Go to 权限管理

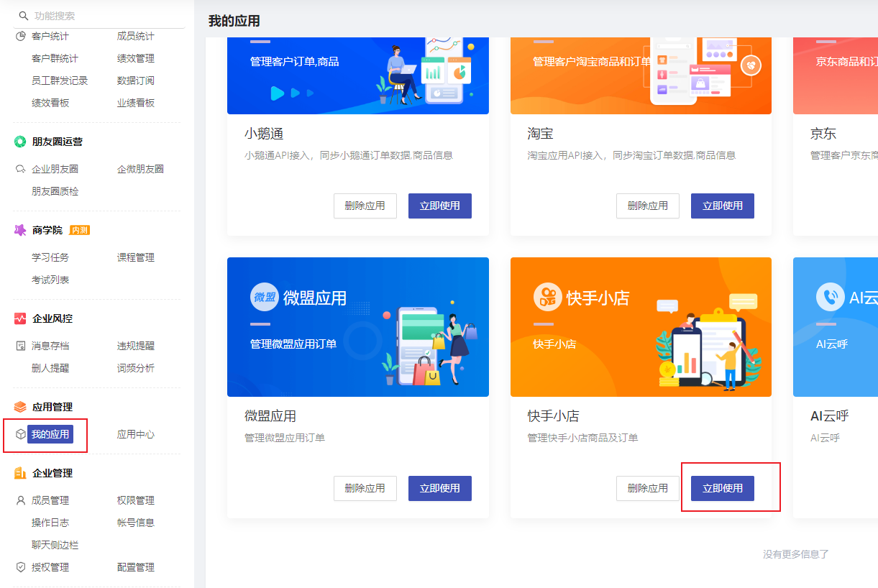[x=136, y=500]
